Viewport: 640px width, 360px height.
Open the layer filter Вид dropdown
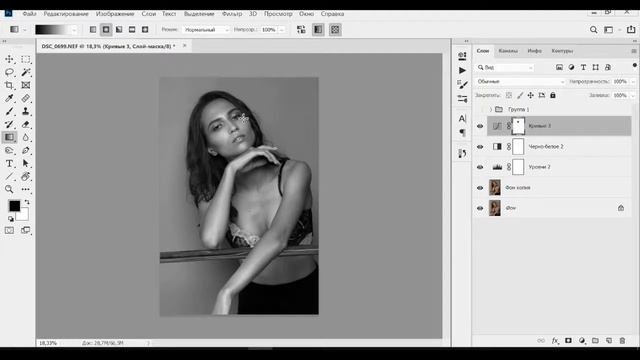(505, 67)
